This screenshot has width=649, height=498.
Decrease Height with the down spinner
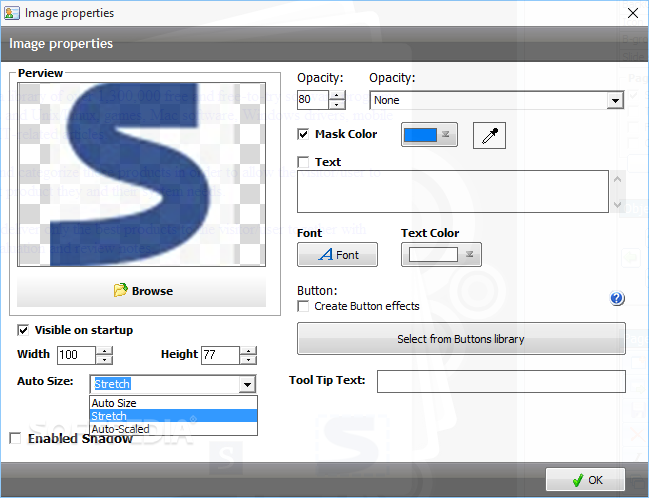[x=248, y=360]
